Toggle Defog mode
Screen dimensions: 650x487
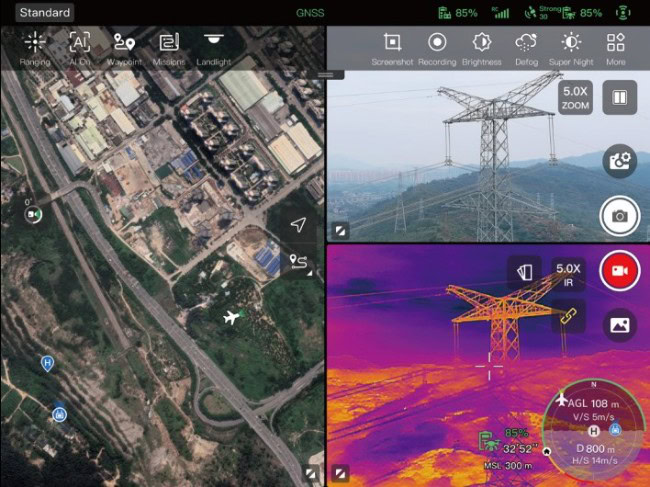526,49
